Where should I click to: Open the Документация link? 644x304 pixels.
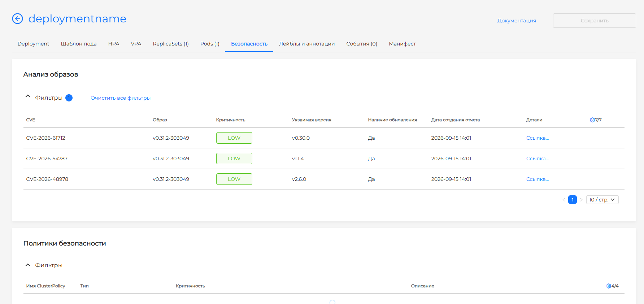pyautogui.click(x=517, y=21)
